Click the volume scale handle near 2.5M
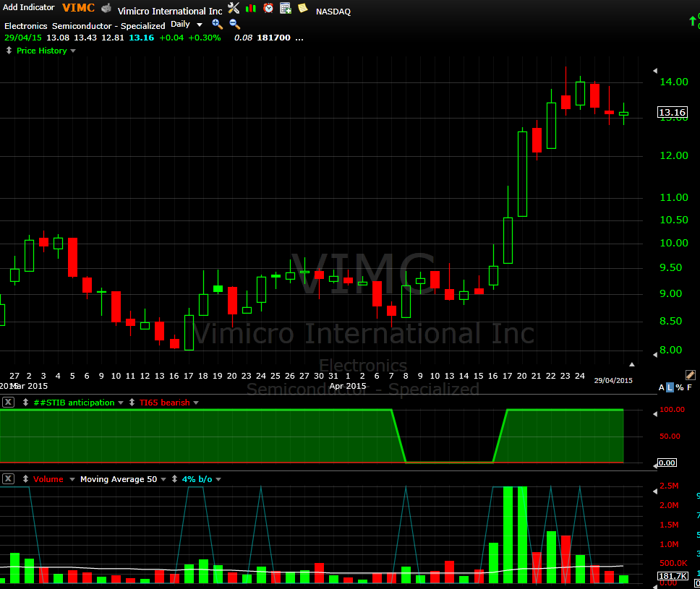This screenshot has width=700, height=589. point(655,491)
